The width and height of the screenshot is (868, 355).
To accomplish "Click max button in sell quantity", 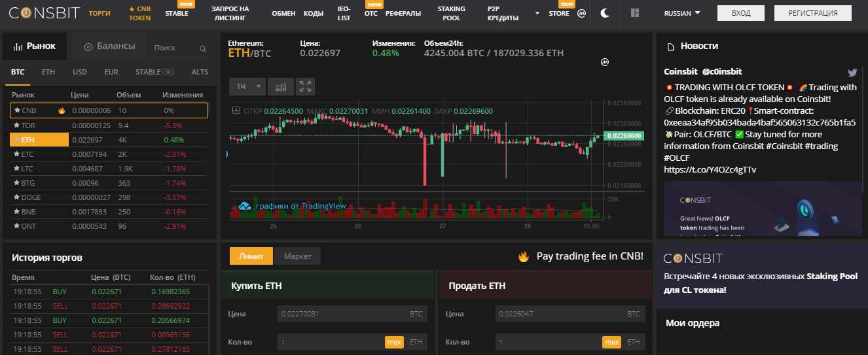I will pos(611,342).
